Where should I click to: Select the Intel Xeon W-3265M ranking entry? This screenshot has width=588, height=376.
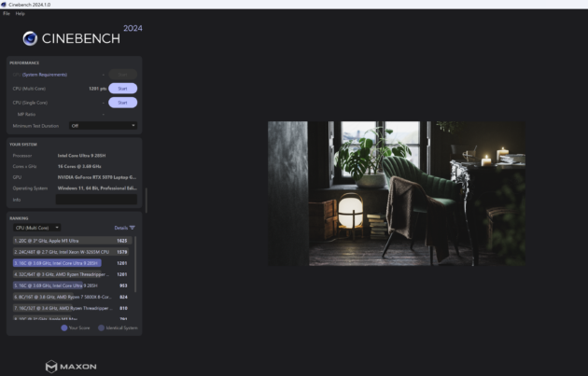(x=71, y=252)
